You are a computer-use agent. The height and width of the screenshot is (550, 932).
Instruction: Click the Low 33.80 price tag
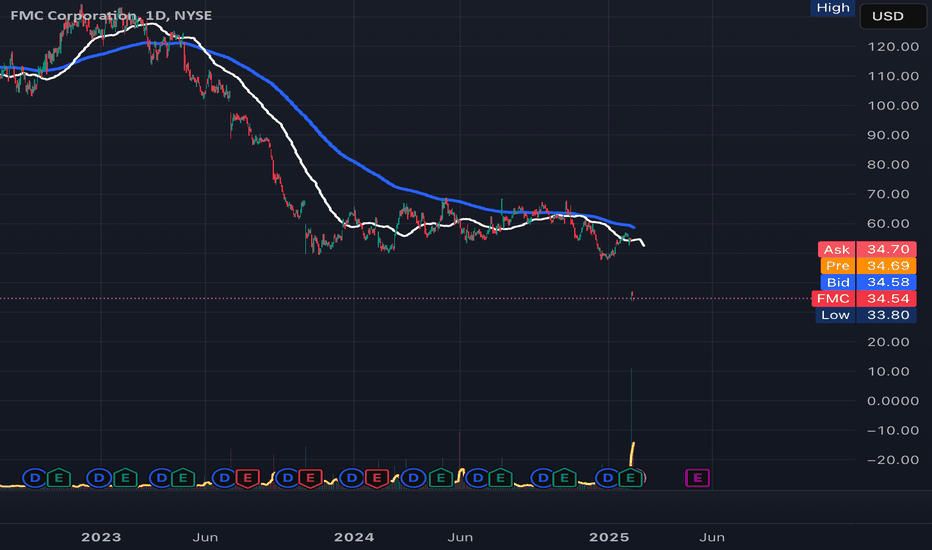tap(866, 315)
